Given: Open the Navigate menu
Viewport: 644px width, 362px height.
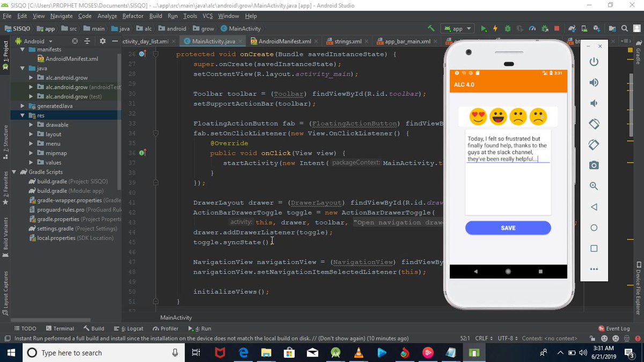Looking at the screenshot, I should (62, 16).
